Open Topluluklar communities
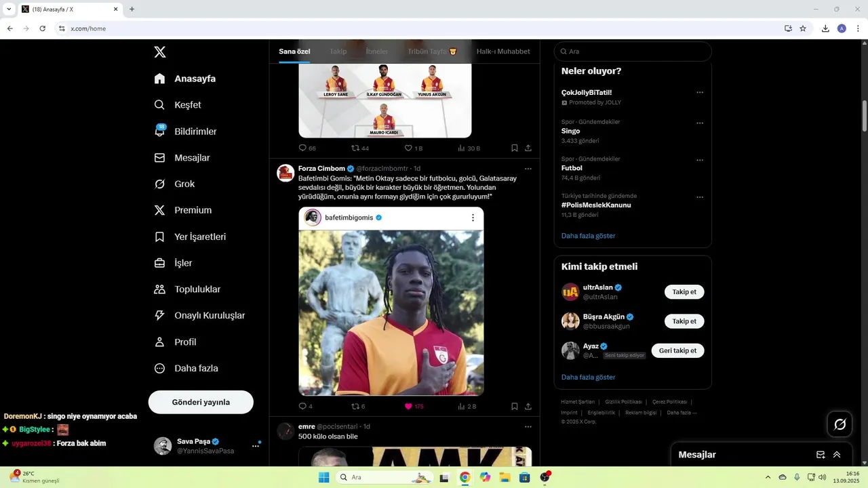The width and height of the screenshot is (868, 488). pos(187,289)
